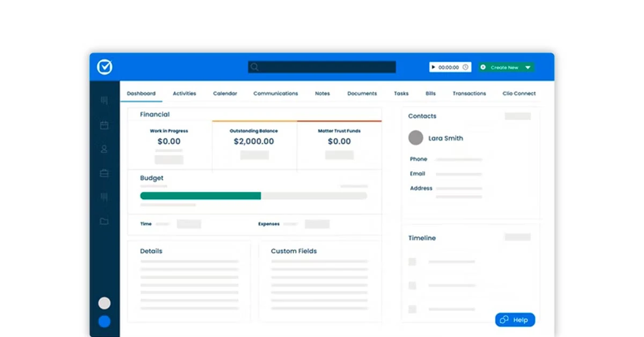The image size is (644, 337).
Task: Expand the Create New dropdown arrow
Action: [528, 67]
